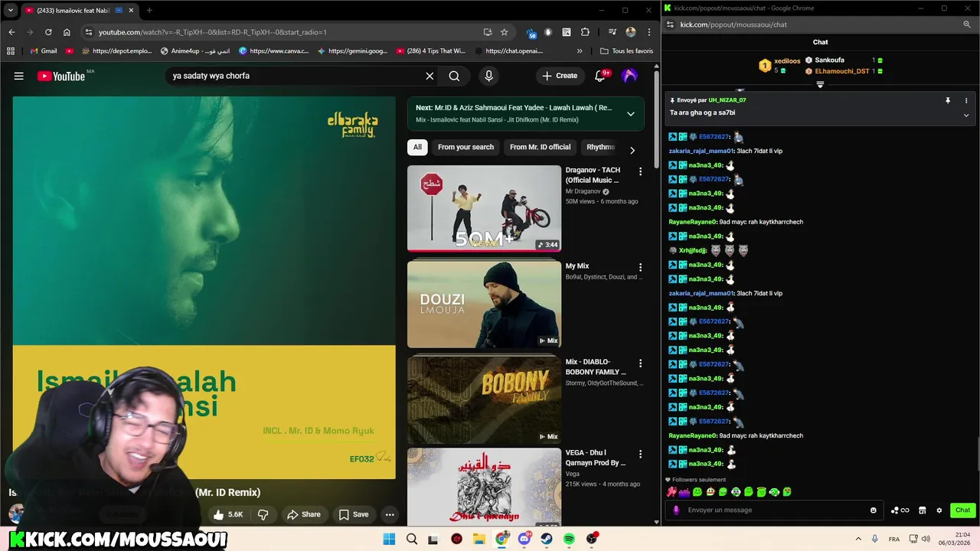This screenshot has height=551, width=980.
Task: Open Spotify from the taskbar
Action: [x=569, y=539]
